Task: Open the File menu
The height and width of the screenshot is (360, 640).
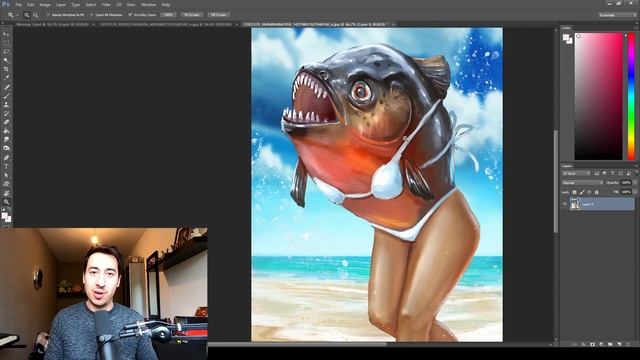Action: (x=18, y=4)
